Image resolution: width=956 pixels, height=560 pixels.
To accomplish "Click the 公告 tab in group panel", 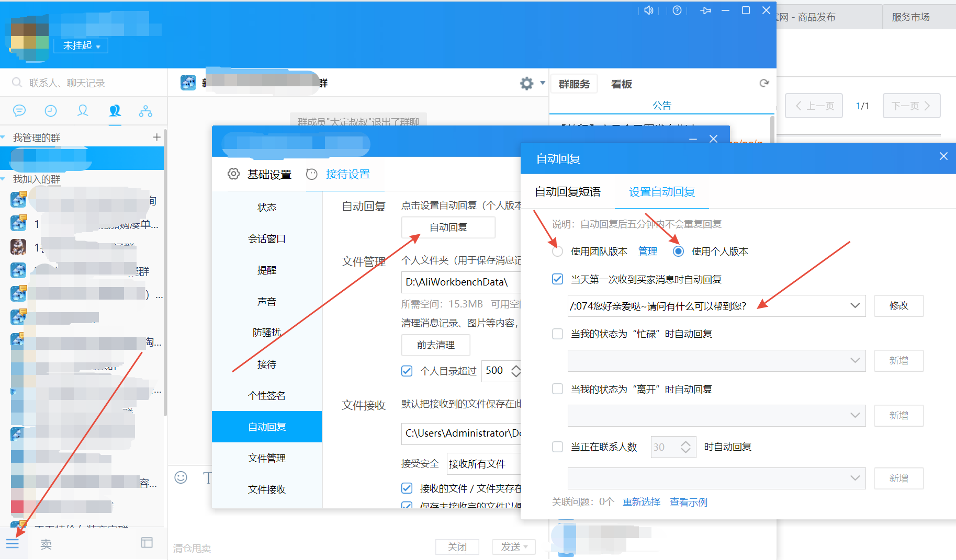I will pos(662,105).
